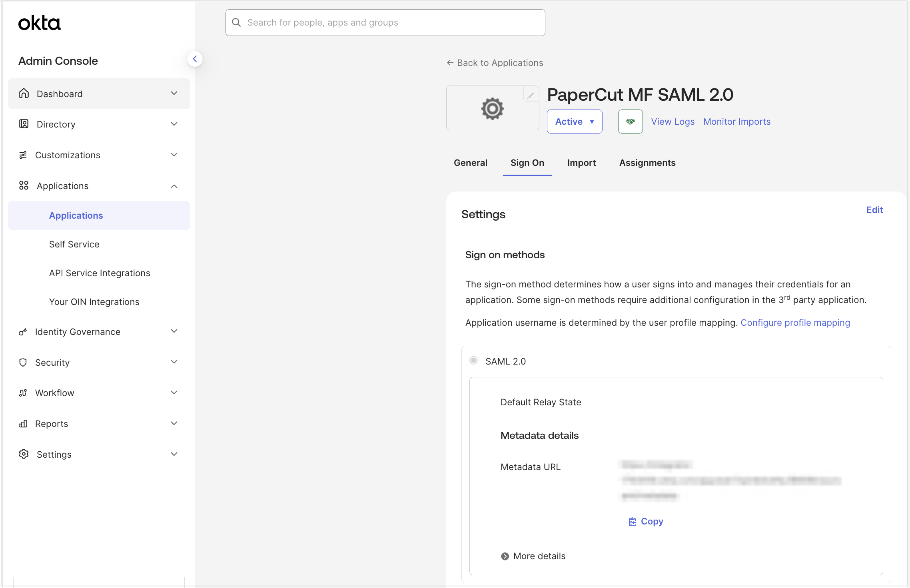Click the PaperCut app gear logo
The height and width of the screenshot is (588, 910).
click(x=493, y=108)
